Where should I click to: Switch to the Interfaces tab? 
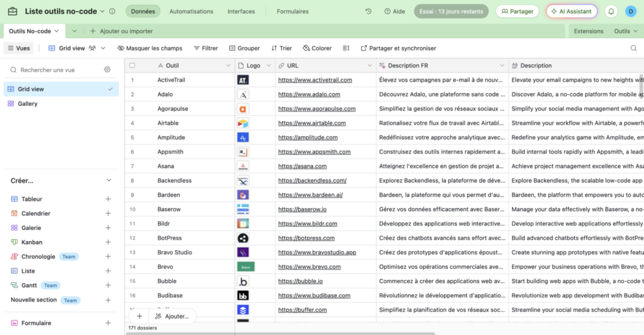(x=241, y=11)
